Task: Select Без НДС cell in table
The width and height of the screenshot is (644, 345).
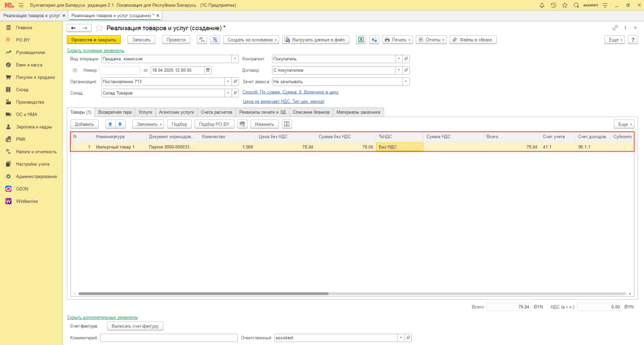Action: pos(399,147)
